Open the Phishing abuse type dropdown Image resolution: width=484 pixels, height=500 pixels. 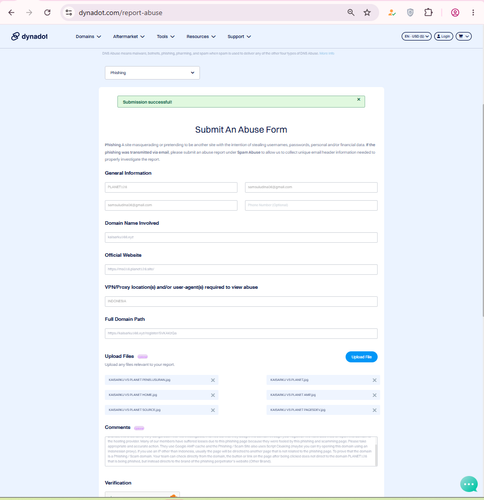[152, 73]
